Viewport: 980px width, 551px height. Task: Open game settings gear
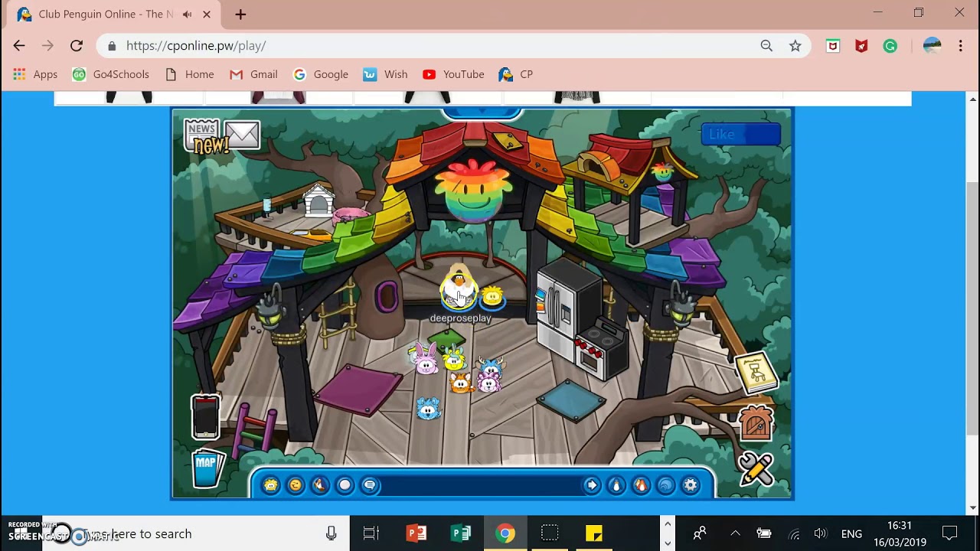pos(691,484)
